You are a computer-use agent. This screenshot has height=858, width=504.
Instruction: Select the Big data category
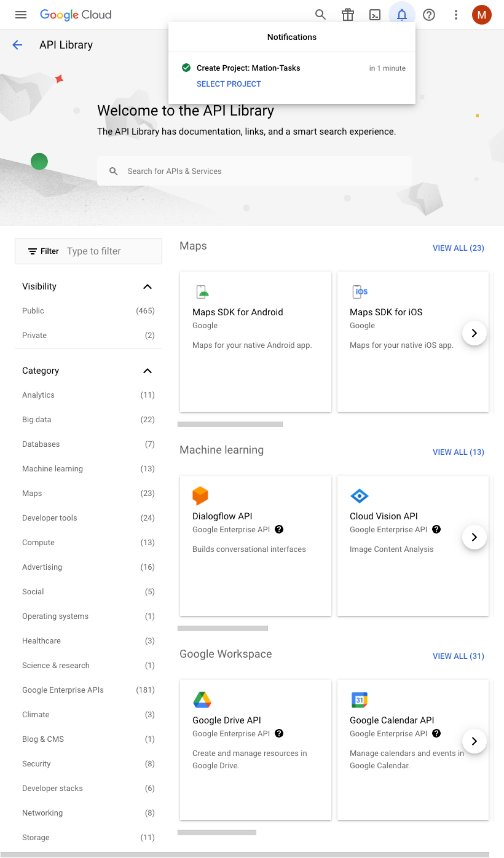pyautogui.click(x=89, y=420)
